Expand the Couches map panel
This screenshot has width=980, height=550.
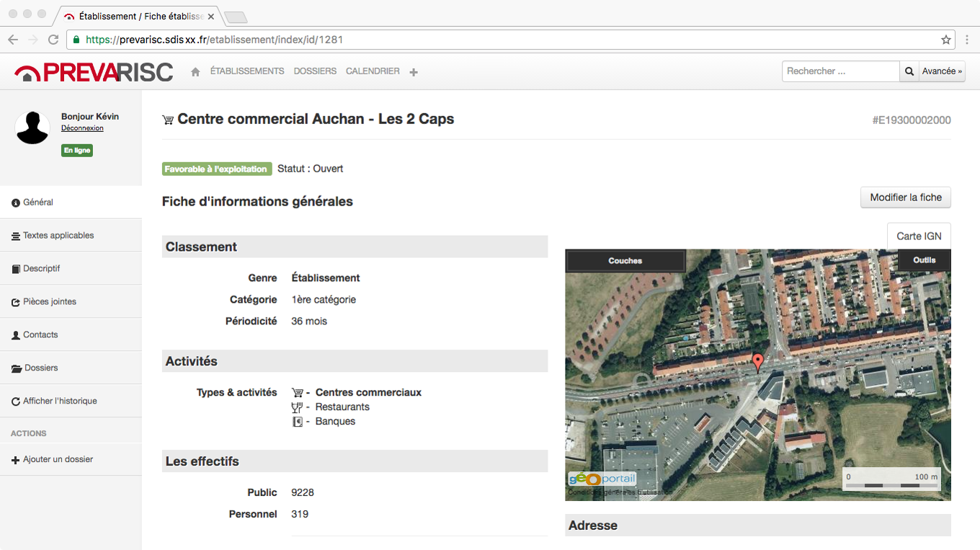pyautogui.click(x=625, y=261)
